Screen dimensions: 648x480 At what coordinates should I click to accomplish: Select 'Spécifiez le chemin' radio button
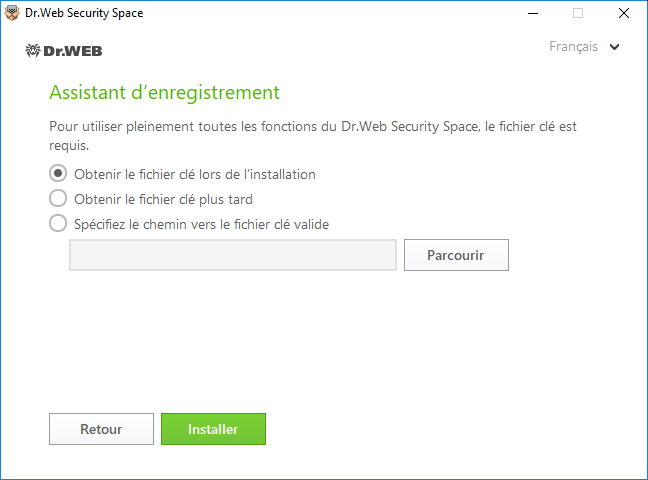(58, 223)
